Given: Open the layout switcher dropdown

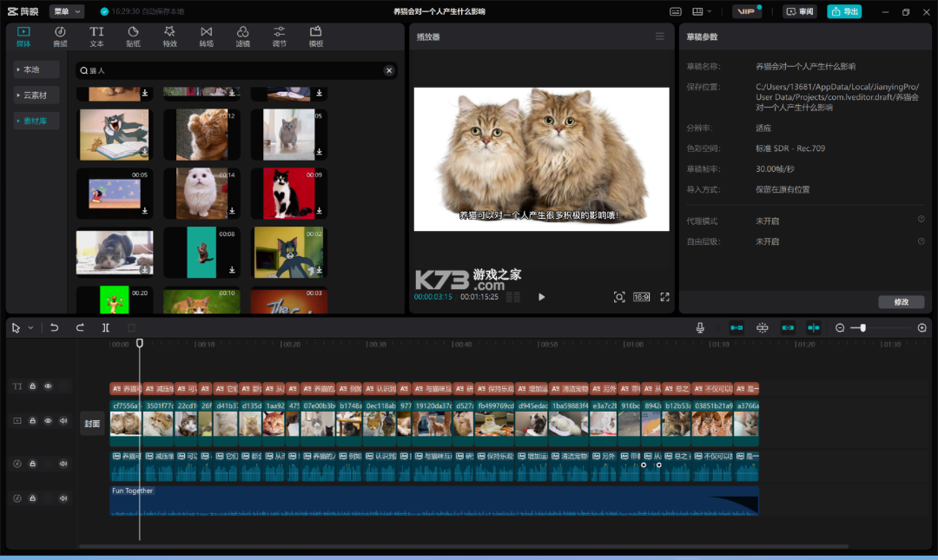Looking at the screenshot, I should tap(702, 11).
